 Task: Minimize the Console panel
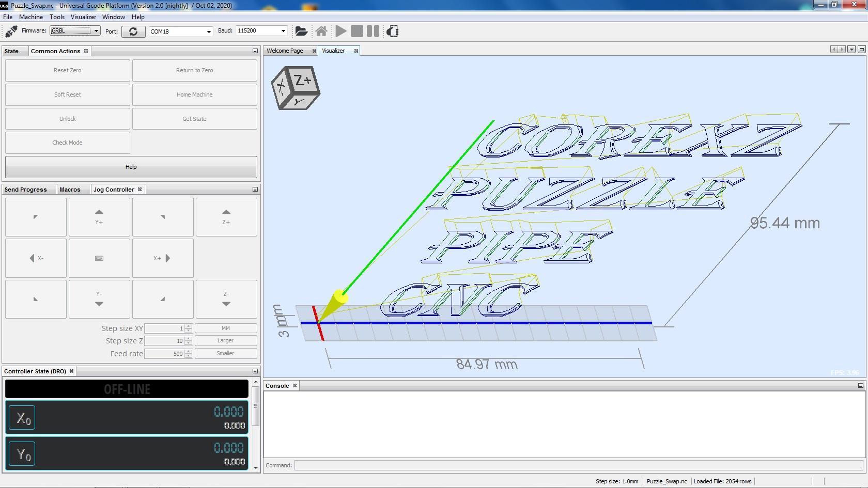[x=860, y=386]
